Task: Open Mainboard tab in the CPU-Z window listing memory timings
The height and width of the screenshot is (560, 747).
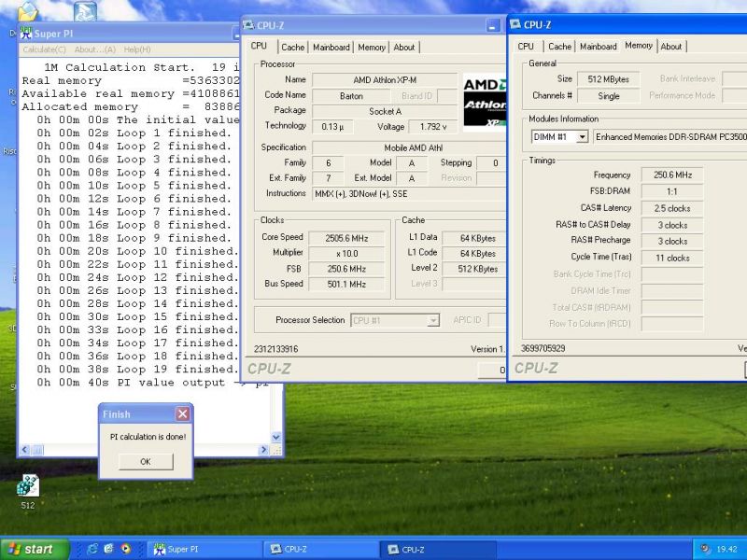Action: point(599,46)
